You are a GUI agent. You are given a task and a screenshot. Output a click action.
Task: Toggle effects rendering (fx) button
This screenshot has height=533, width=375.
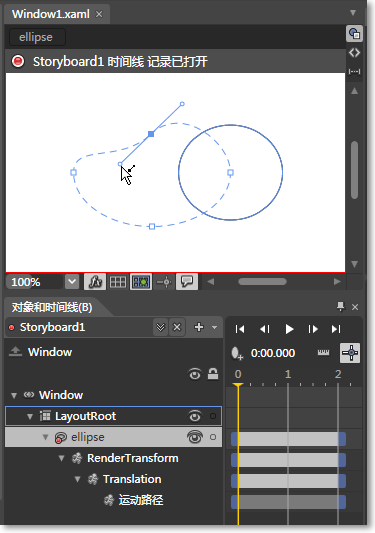(x=95, y=281)
